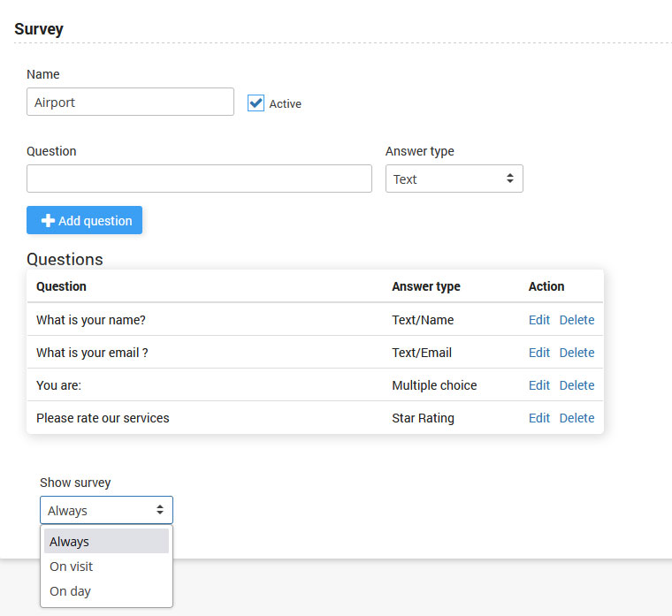Click the Active label next to checkbox

click(x=285, y=104)
